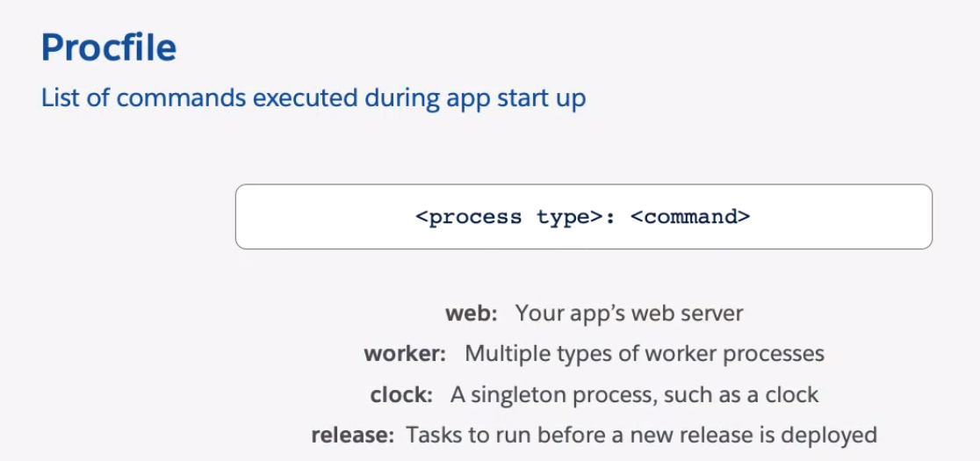The width and height of the screenshot is (980, 461).
Task: Click the word 'commands' in the subtitle
Action: pos(181,97)
